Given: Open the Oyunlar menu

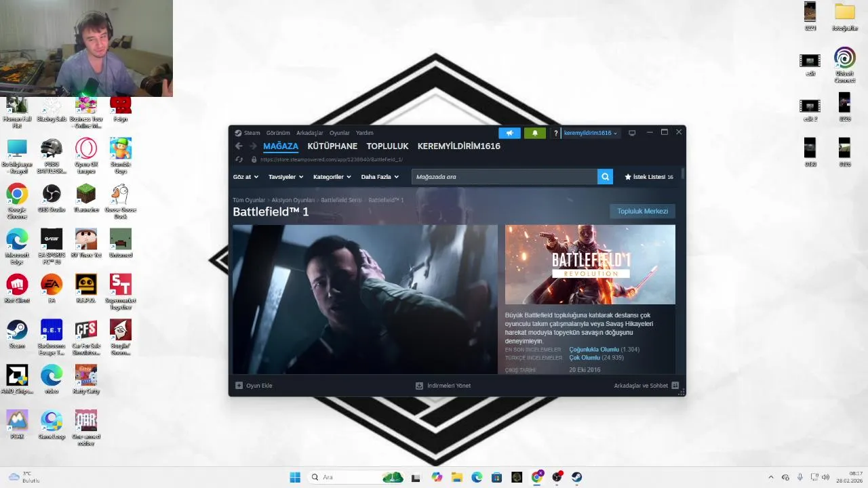Looking at the screenshot, I should [x=340, y=133].
